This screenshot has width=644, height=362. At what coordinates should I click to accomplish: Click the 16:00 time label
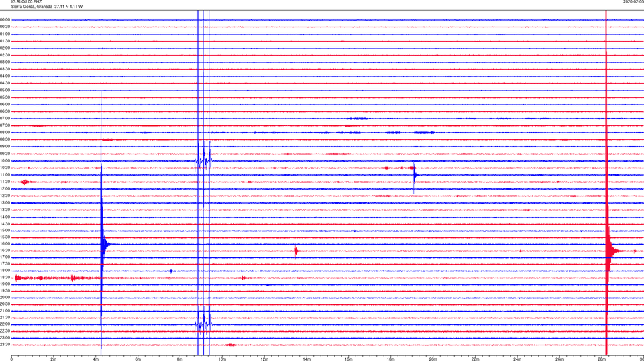pyautogui.click(x=5, y=244)
